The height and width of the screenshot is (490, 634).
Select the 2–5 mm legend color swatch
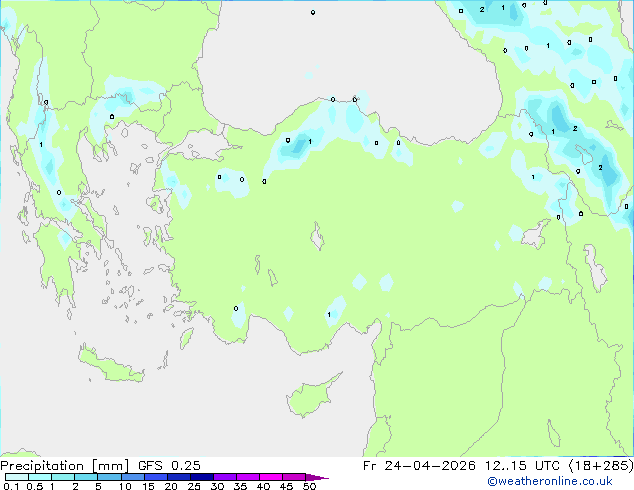(x=86, y=477)
